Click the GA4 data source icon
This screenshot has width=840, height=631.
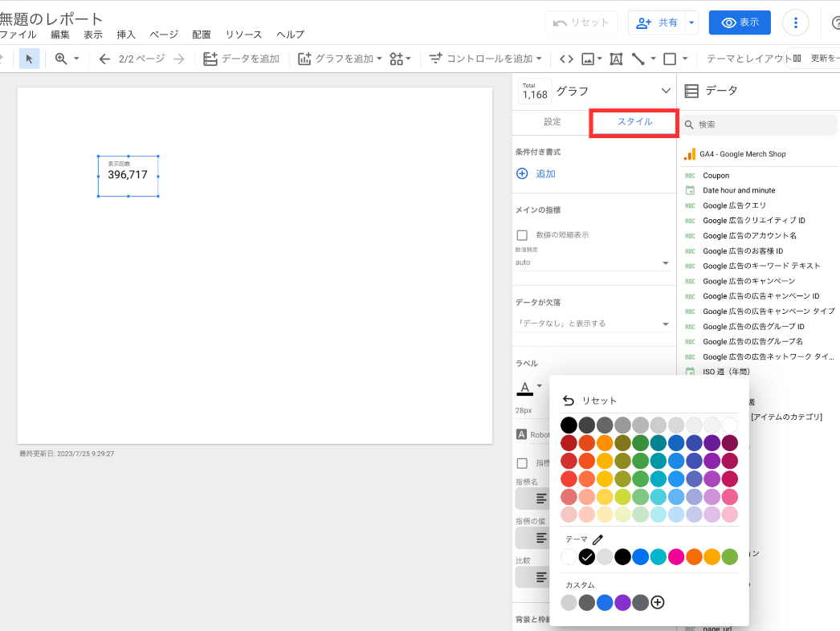pyautogui.click(x=690, y=154)
